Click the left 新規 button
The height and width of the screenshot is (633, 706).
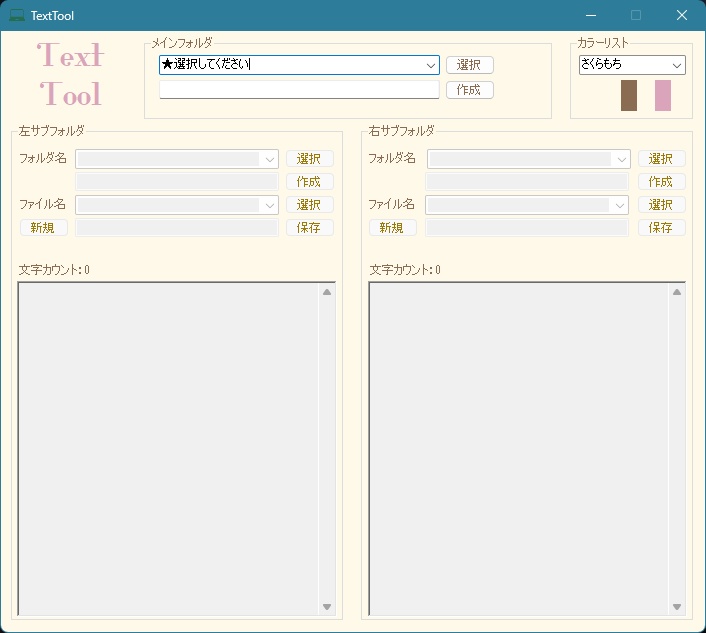click(44, 228)
